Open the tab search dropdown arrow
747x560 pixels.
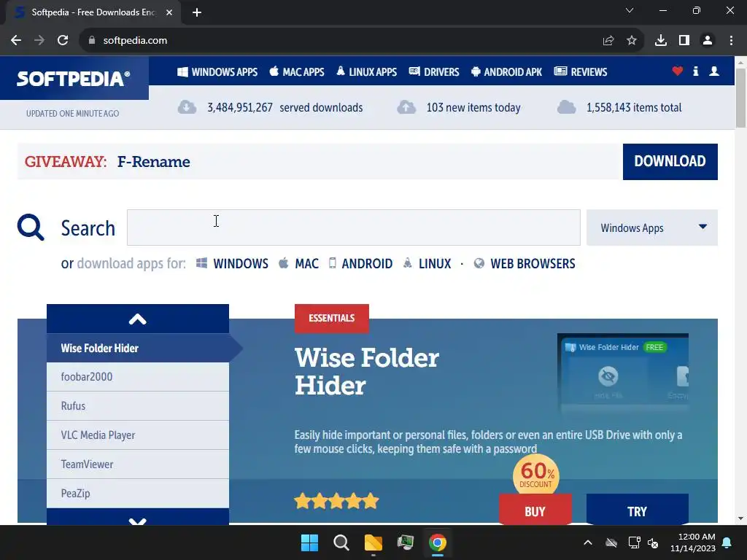pos(630,10)
